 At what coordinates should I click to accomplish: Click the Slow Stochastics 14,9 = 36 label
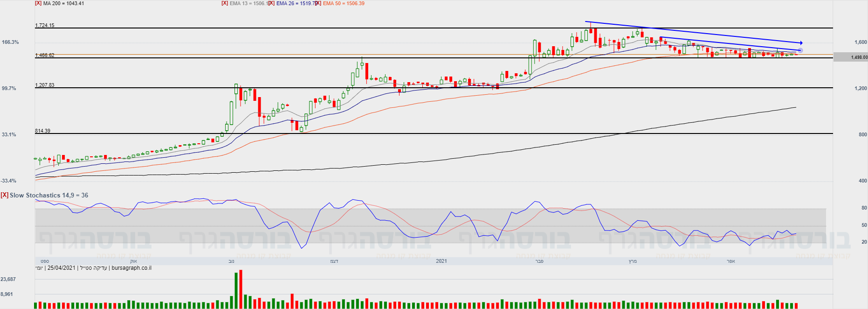pyautogui.click(x=49, y=195)
